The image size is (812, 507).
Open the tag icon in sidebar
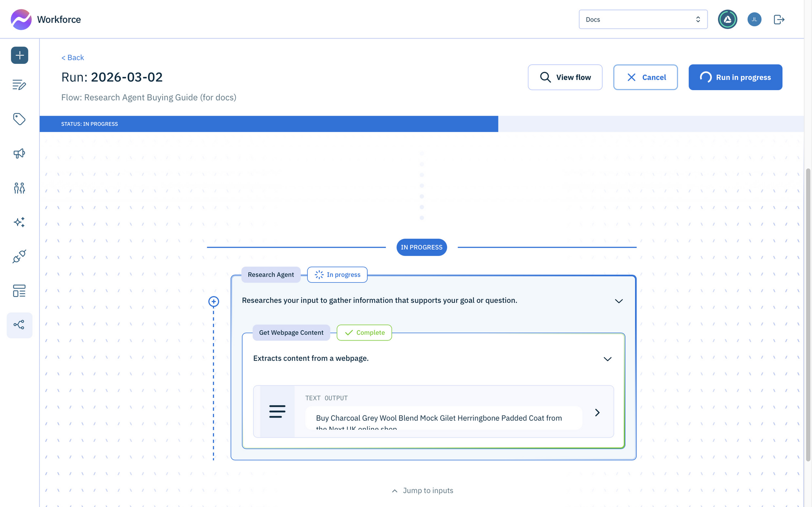tap(19, 119)
